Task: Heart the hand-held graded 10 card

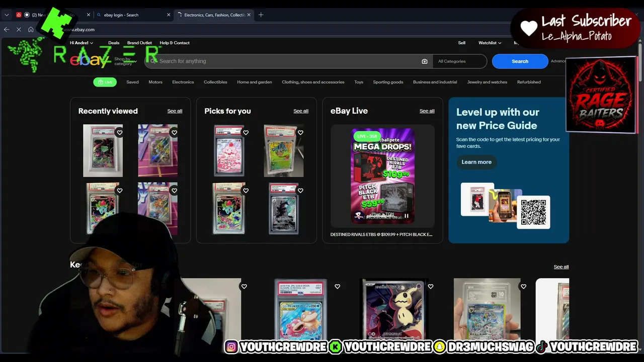Action: [523, 287]
